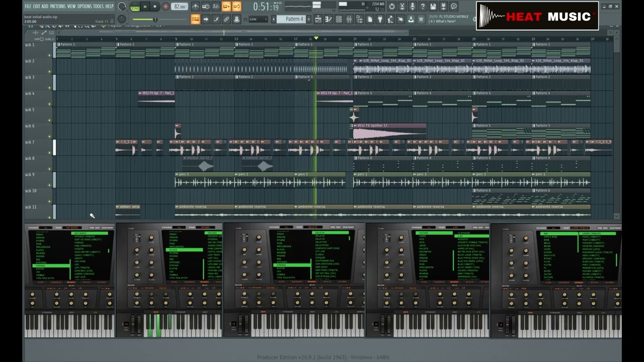Toggle multilink to controllers icon
The image size is (644, 362).
[226, 19]
